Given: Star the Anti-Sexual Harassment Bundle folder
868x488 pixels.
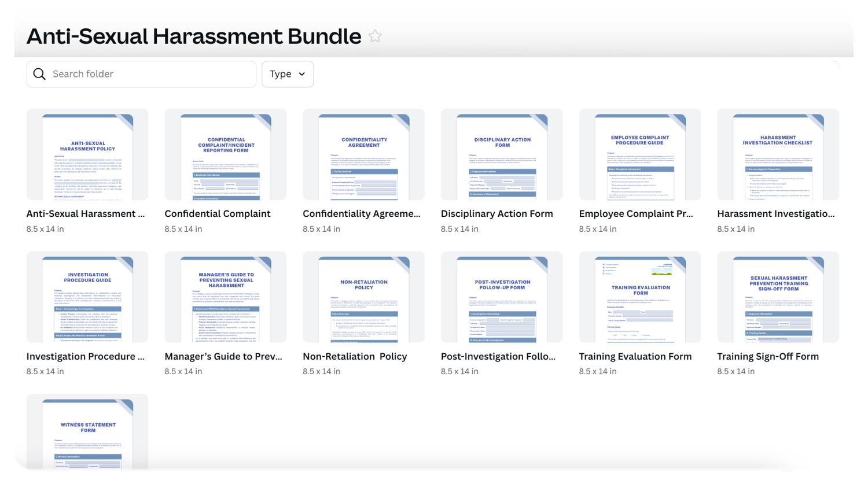Looking at the screenshot, I should pyautogui.click(x=375, y=36).
